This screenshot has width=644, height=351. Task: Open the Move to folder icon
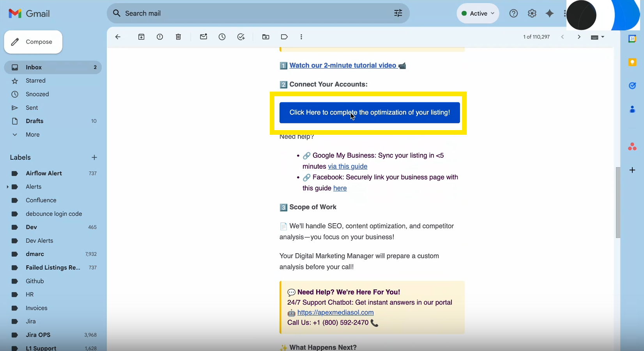click(x=266, y=37)
